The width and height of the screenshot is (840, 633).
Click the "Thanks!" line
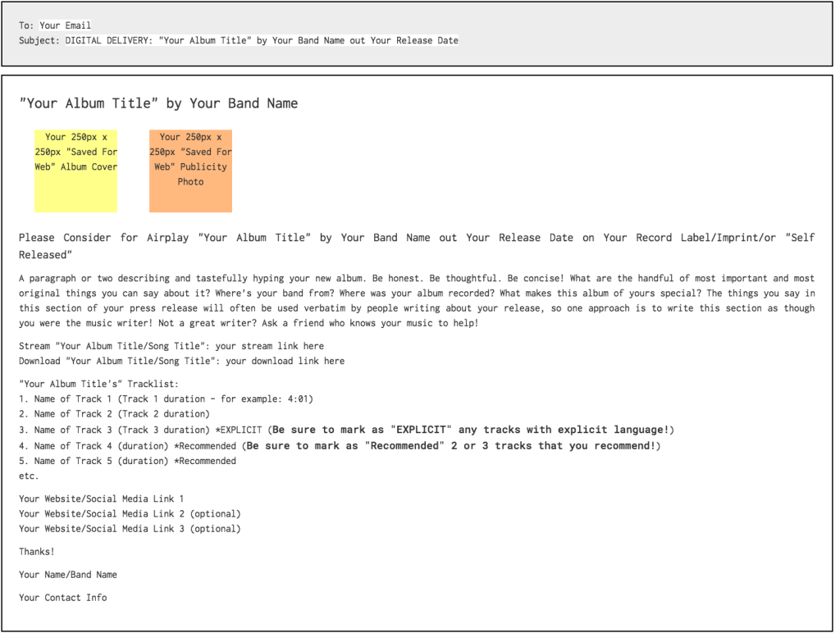coord(36,552)
